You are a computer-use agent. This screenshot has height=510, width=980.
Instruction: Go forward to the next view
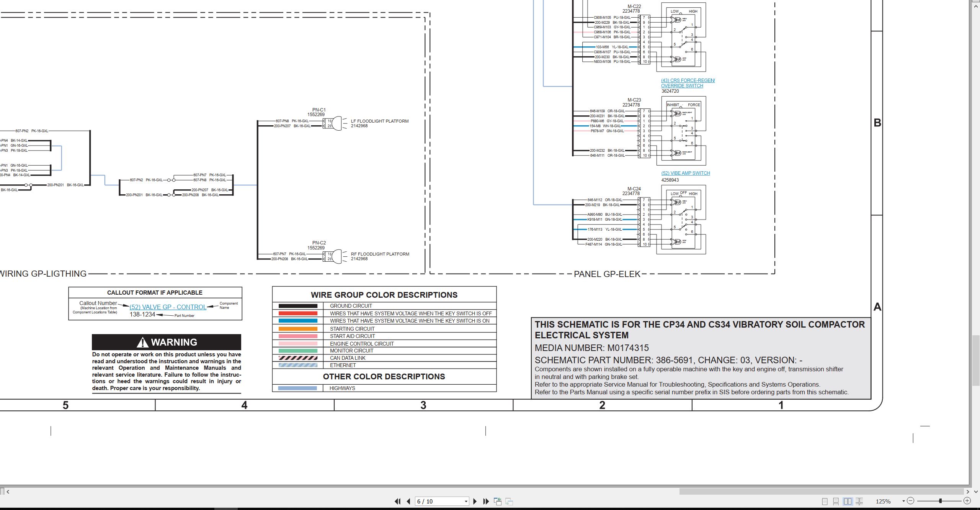[509, 501]
